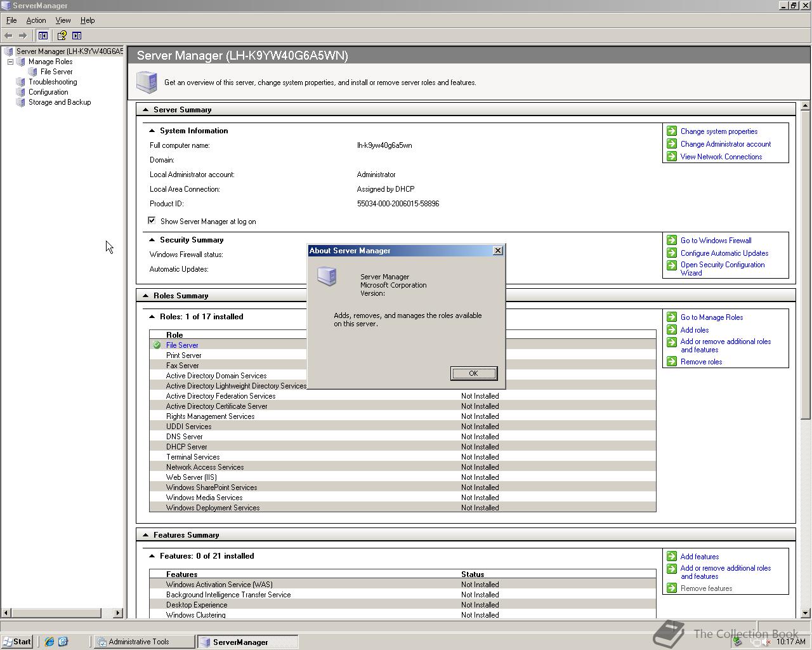
Task: Click green arrow beside Change Administrator account
Action: coord(672,143)
